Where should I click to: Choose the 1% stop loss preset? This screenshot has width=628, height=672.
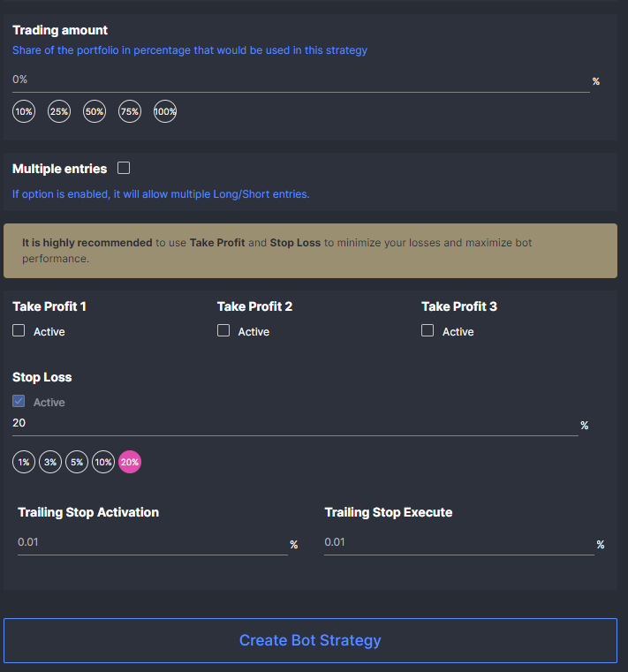[24, 462]
